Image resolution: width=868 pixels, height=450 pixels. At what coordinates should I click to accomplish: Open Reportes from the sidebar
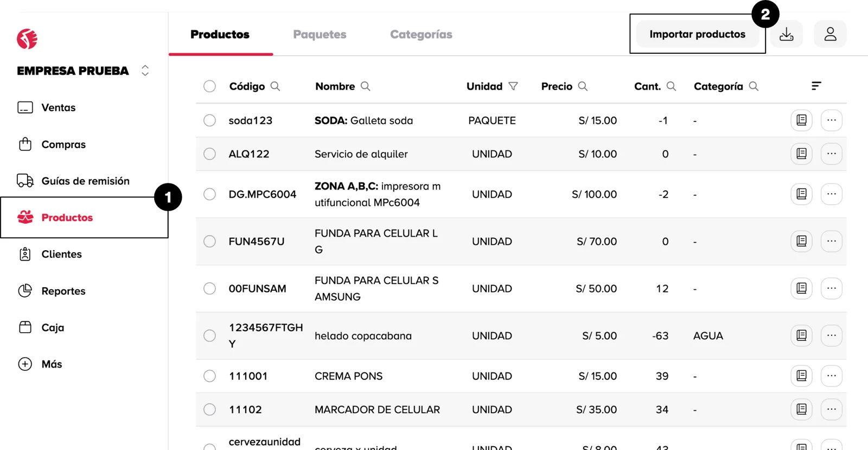pos(63,291)
